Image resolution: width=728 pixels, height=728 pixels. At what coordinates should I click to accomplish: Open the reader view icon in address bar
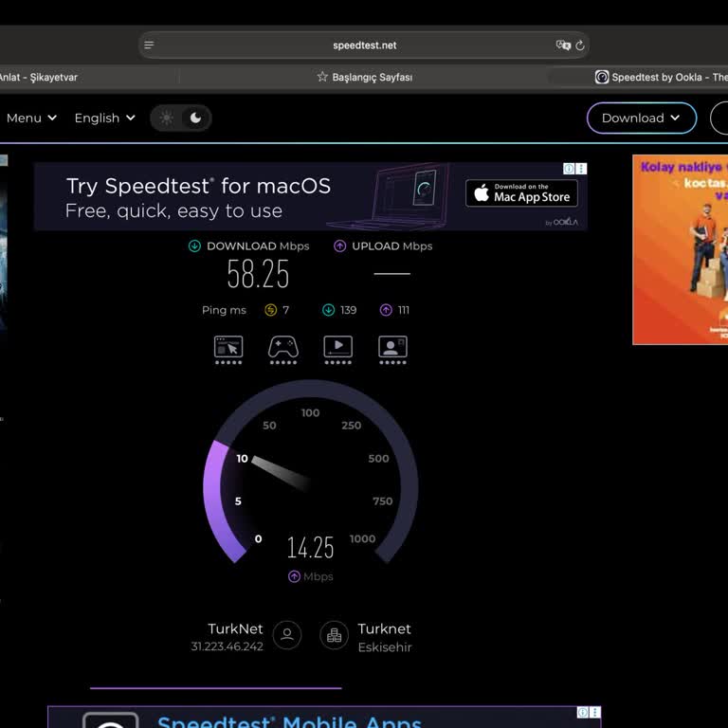pos(149,45)
